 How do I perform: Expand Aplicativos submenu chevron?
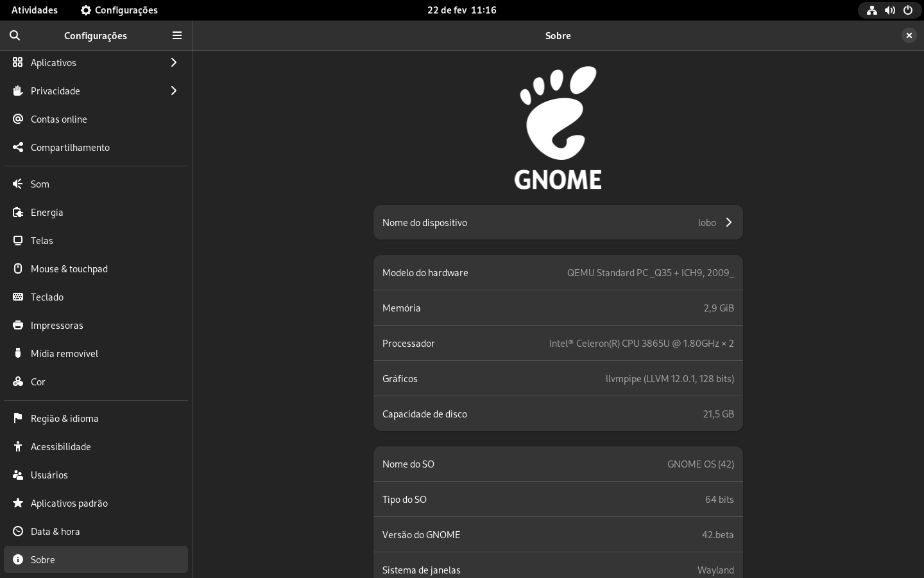click(x=173, y=62)
